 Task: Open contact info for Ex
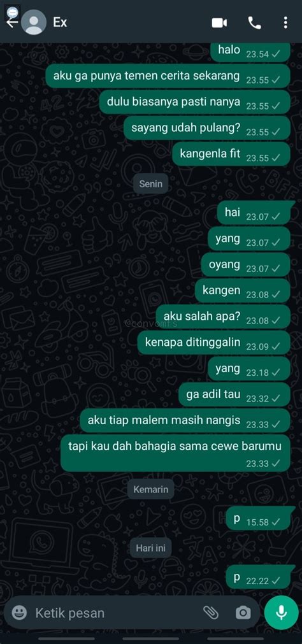click(60, 22)
